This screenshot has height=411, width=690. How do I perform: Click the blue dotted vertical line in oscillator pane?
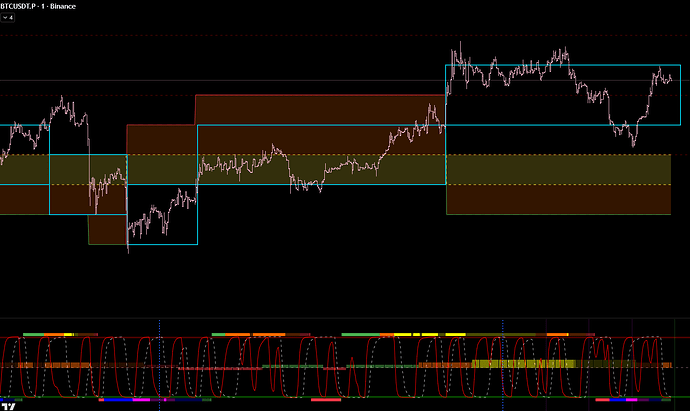pyautogui.click(x=503, y=350)
